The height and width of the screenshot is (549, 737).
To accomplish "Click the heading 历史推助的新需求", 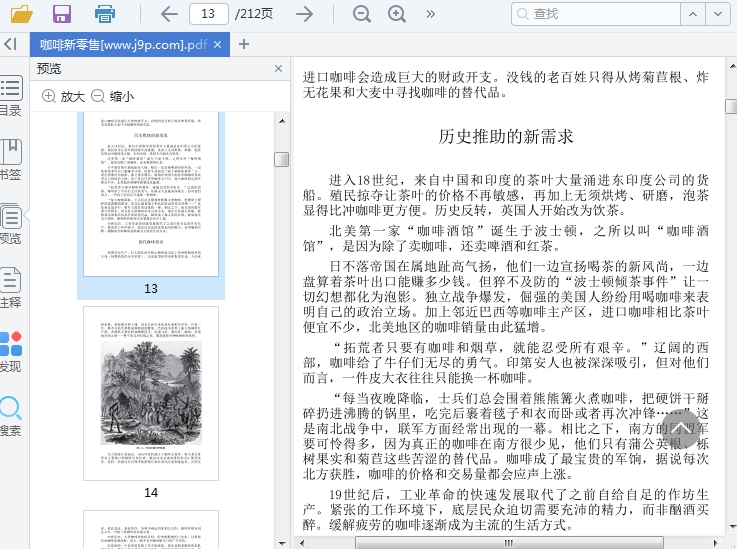I will point(506,137).
